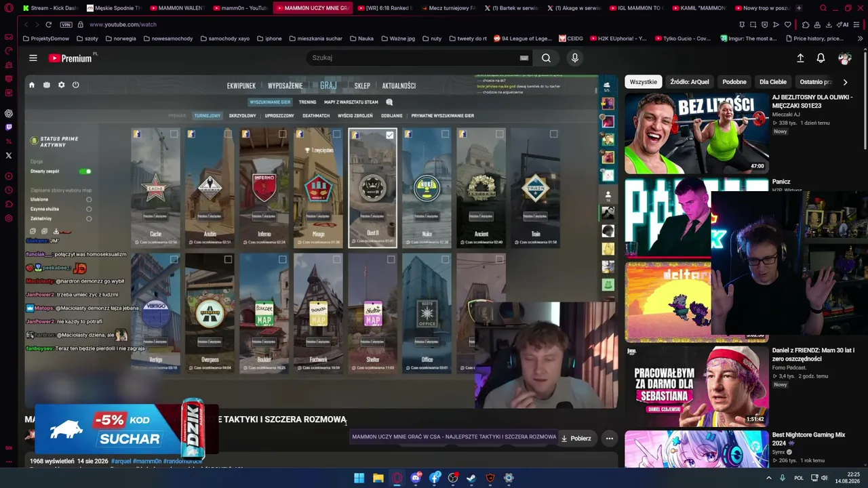The width and height of the screenshot is (868, 488).
Task: Click the #arquel hashtag link
Action: coord(121,462)
